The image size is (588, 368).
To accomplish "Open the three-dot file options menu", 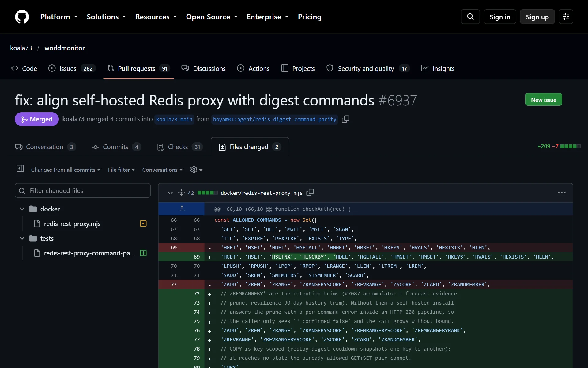I will 562,193.
